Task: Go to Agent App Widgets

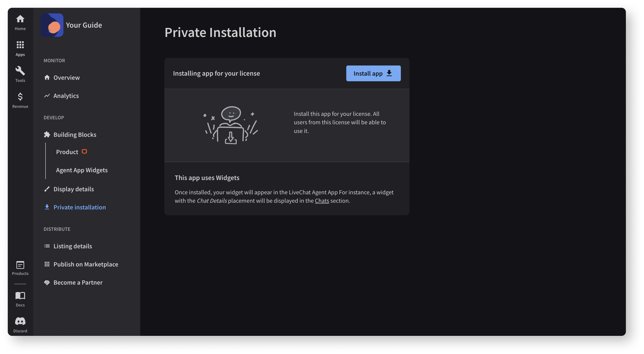Action: click(x=82, y=170)
